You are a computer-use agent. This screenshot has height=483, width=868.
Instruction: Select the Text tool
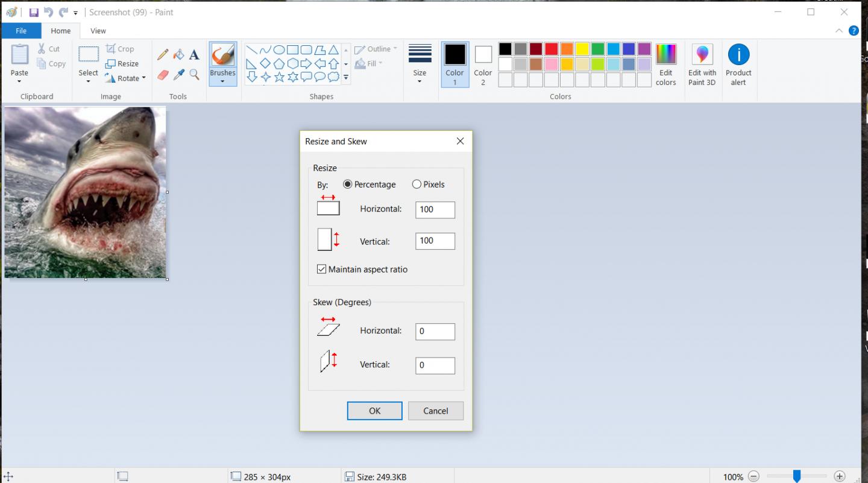[x=194, y=55]
